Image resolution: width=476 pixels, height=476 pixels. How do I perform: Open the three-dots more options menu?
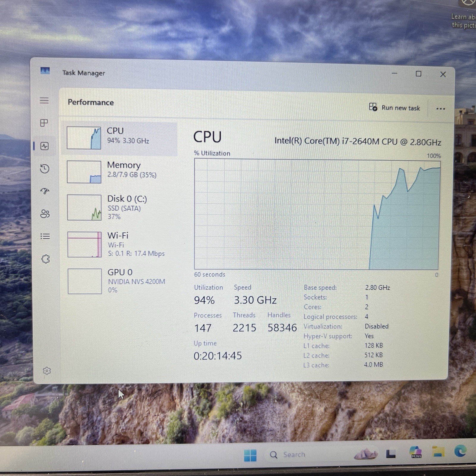441,109
